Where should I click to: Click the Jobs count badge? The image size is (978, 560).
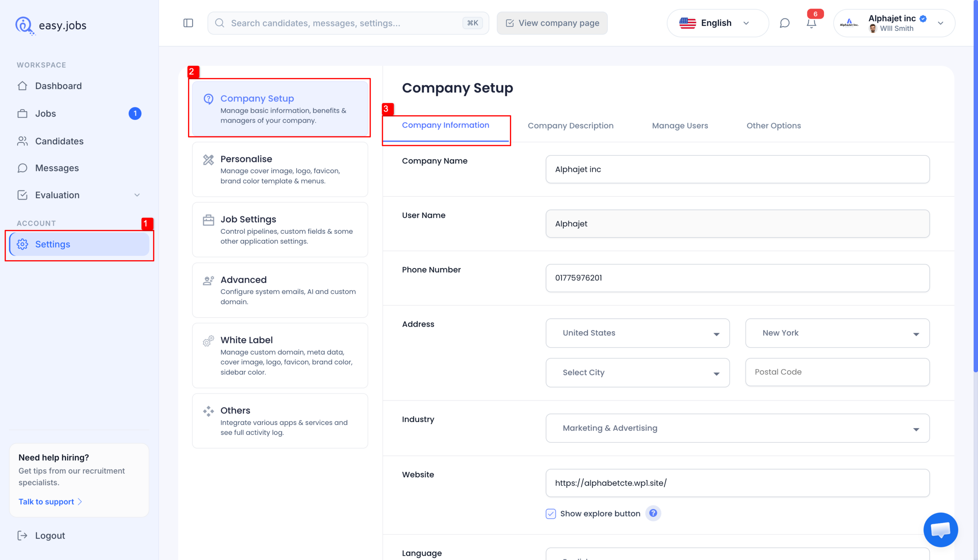tap(135, 113)
